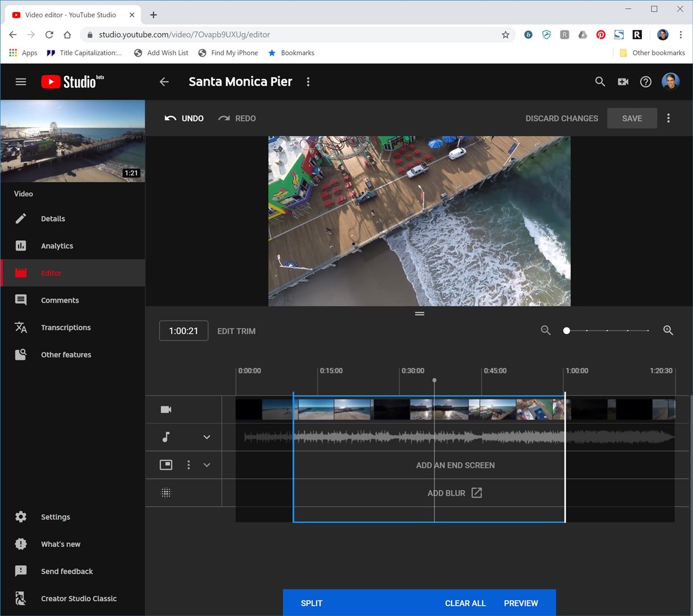Image resolution: width=693 pixels, height=616 pixels.
Task: Open the Analytics section in sidebar
Action: click(x=57, y=246)
